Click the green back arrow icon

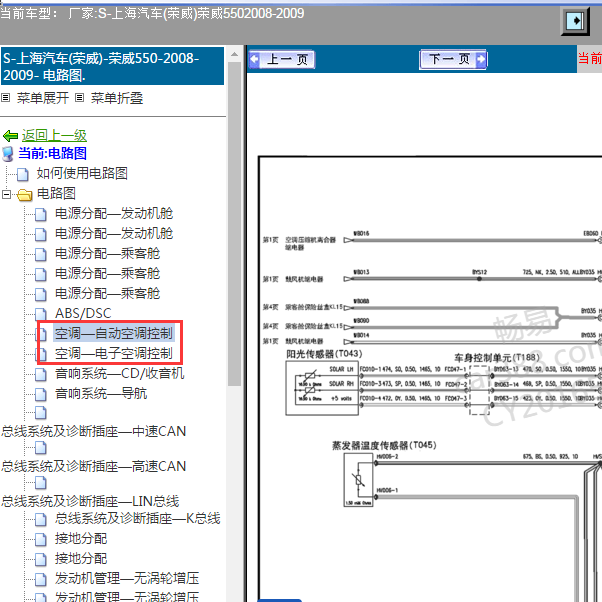point(10,136)
